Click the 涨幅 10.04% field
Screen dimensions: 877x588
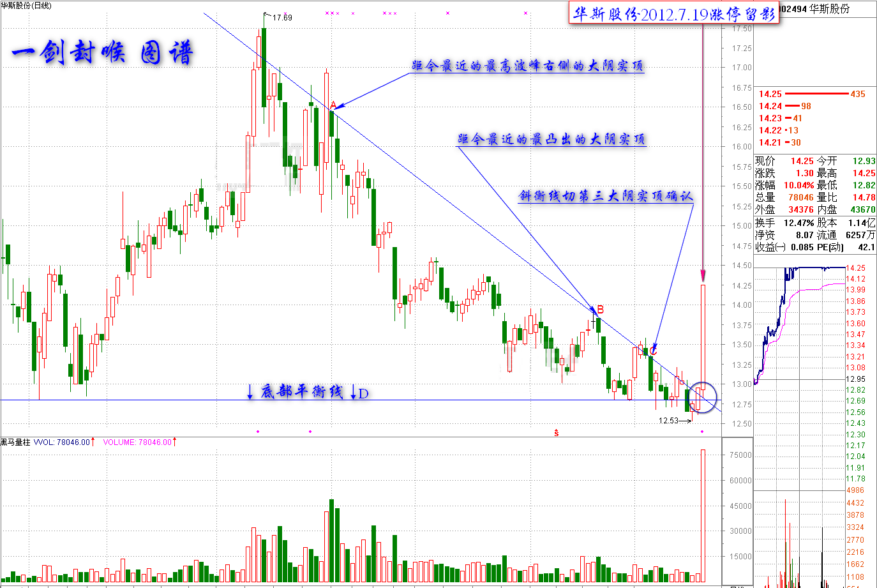point(784,185)
